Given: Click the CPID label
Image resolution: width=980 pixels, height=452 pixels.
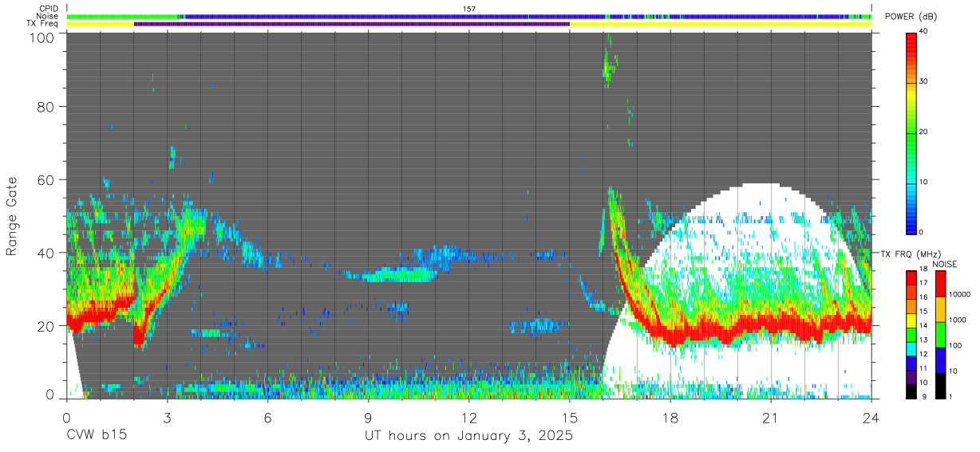Looking at the screenshot, I should pyautogui.click(x=49, y=9).
